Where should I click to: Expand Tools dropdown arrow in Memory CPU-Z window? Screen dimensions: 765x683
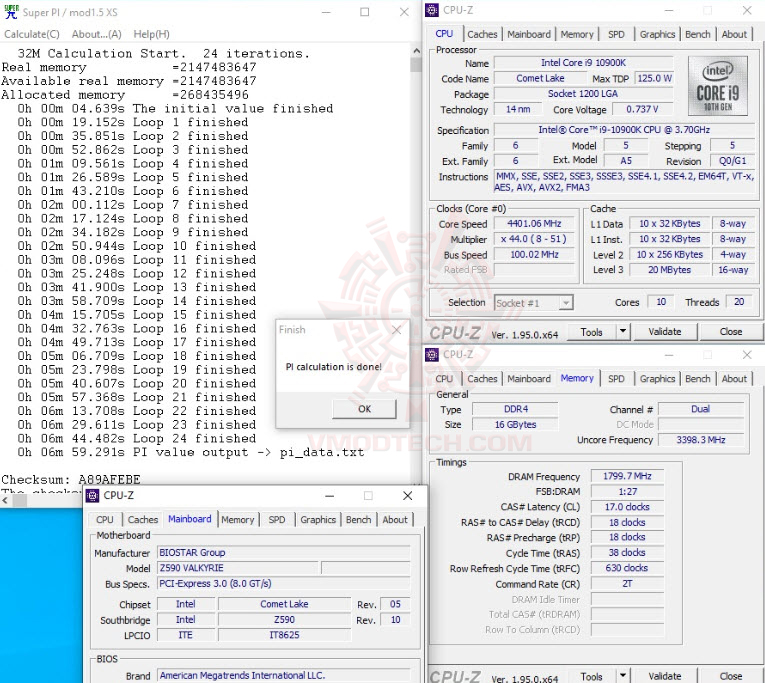click(623, 676)
